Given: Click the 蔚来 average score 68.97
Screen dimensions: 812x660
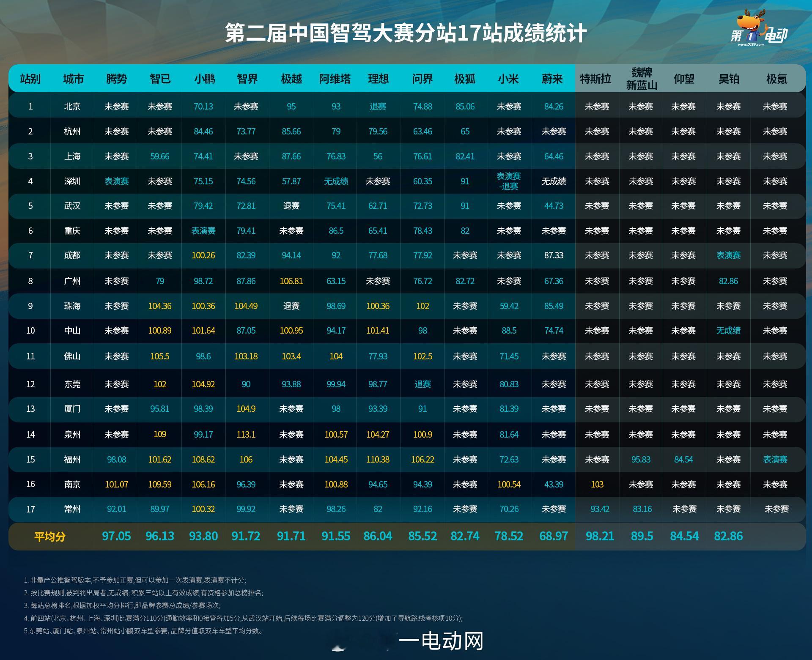Looking at the screenshot, I should [554, 536].
